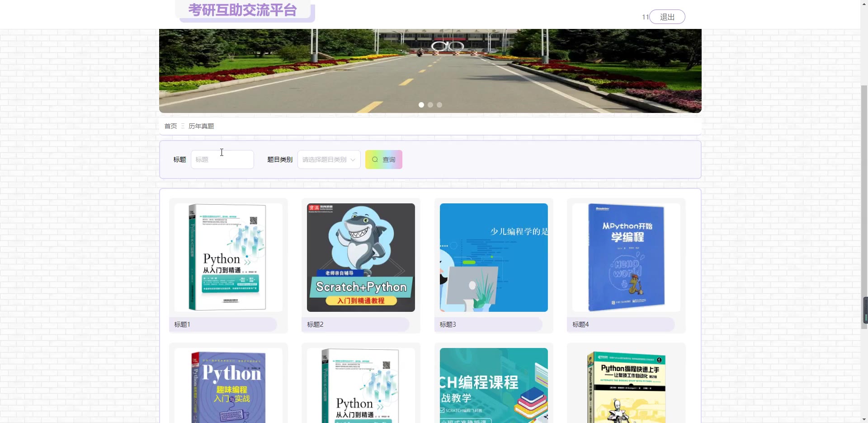Click the campus road banner image

[x=430, y=71]
